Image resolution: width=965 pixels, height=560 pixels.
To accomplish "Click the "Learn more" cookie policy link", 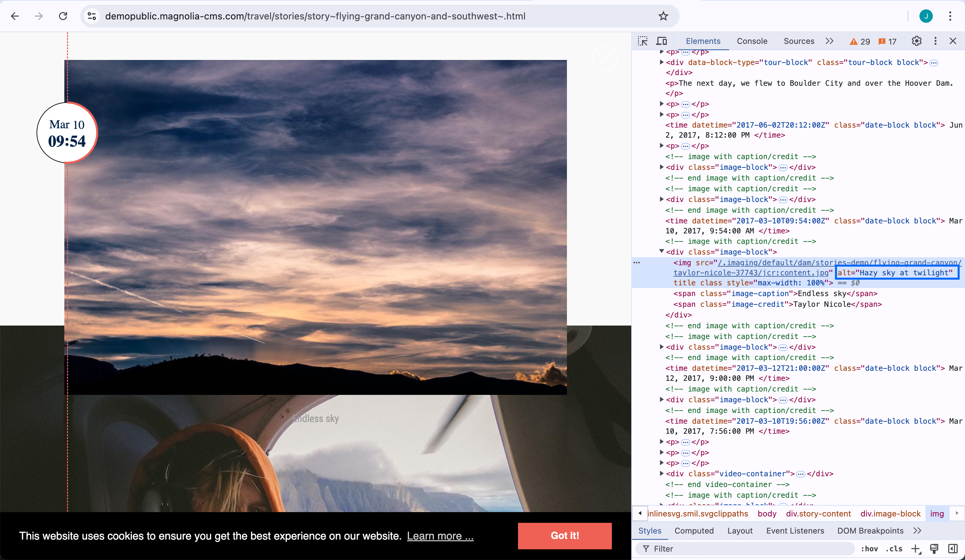I will pos(440,535).
